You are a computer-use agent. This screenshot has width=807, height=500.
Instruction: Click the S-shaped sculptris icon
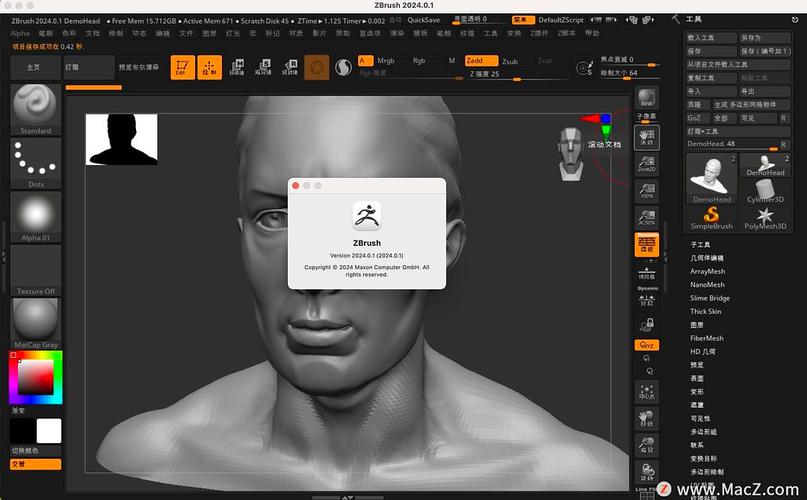coord(343,67)
